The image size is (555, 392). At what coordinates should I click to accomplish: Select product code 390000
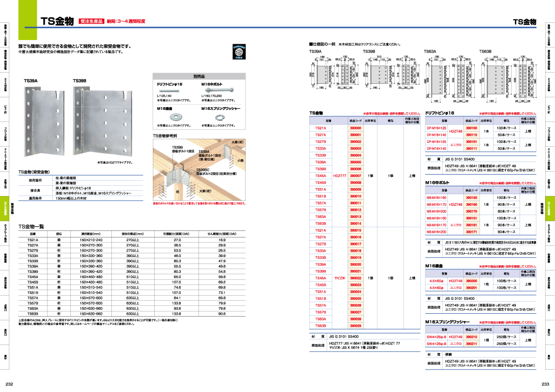pyautogui.click(x=356, y=128)
